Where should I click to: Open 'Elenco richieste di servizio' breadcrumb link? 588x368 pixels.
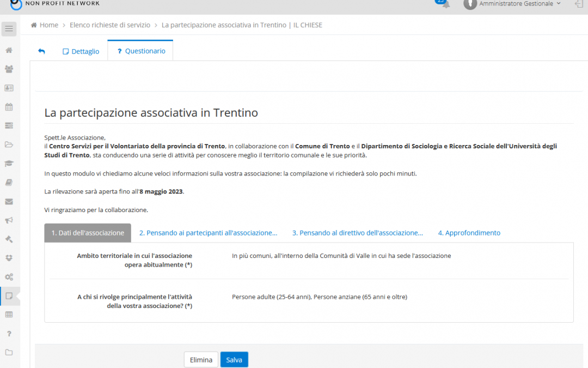110,25
